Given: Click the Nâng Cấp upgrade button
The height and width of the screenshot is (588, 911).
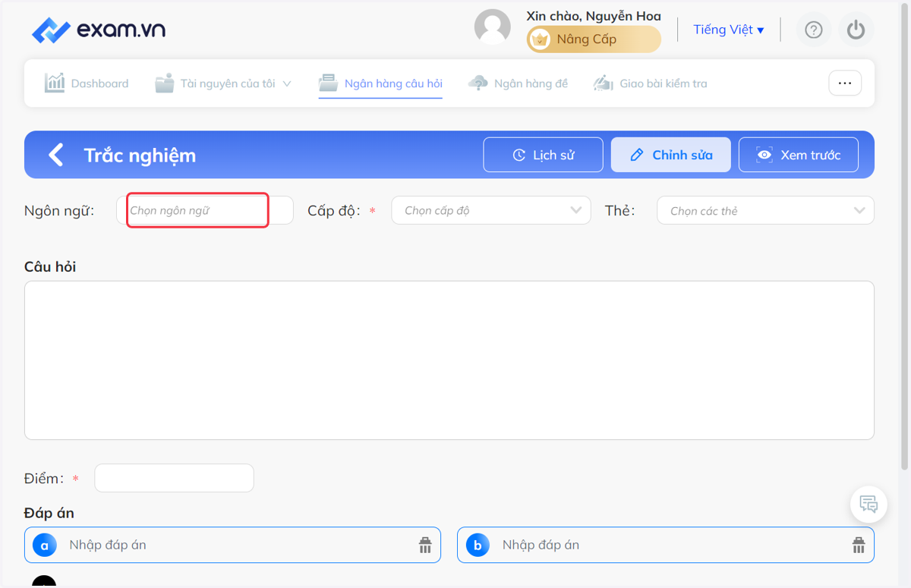Looking at the screenshot, I should [x=594, y=39].
